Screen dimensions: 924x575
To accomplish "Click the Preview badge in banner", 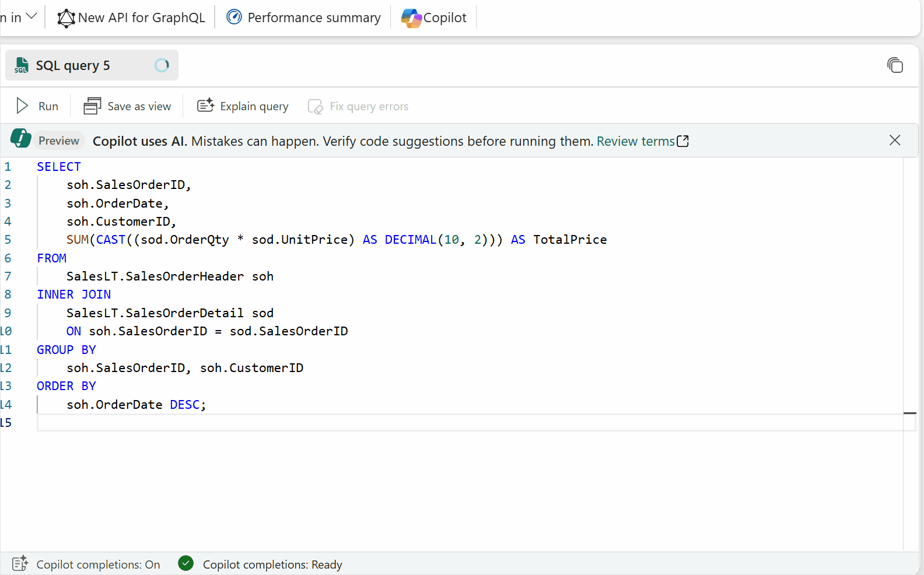I will [59, 141].
